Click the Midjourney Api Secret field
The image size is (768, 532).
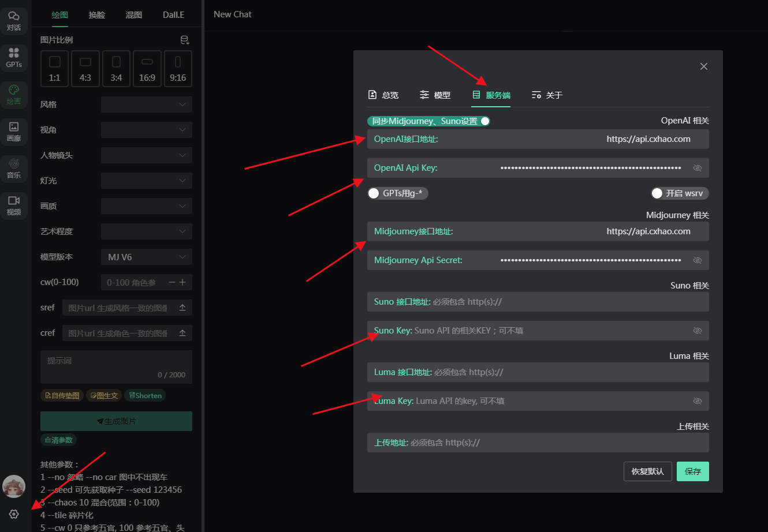coord(538,260)
